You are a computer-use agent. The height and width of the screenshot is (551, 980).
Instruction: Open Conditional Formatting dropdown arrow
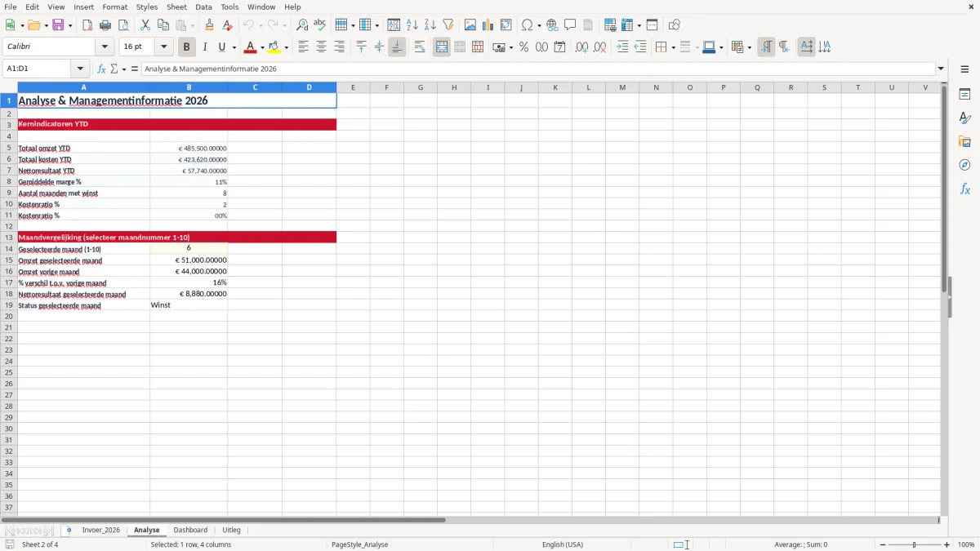749,47
